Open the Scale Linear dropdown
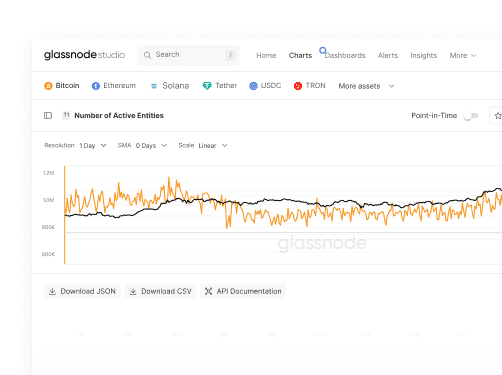This screenshot has width=502, height=375. pos(203,145)
